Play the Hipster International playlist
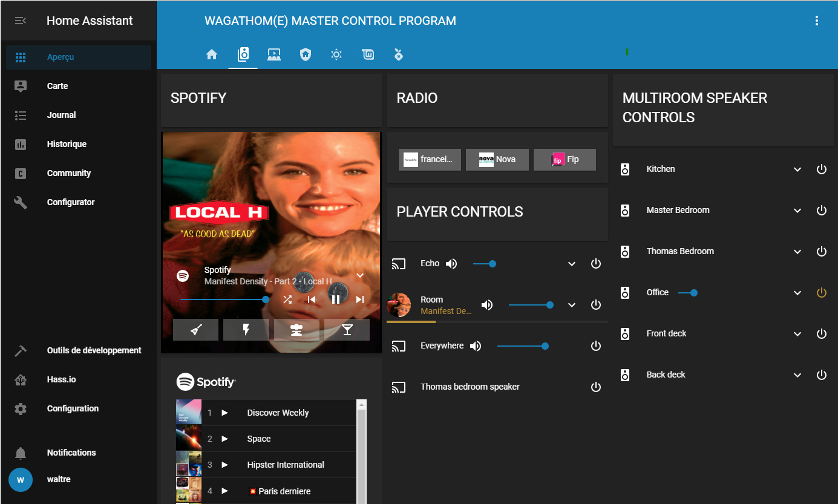This screenshot has height=504, width=838. (x=225, y=465)
